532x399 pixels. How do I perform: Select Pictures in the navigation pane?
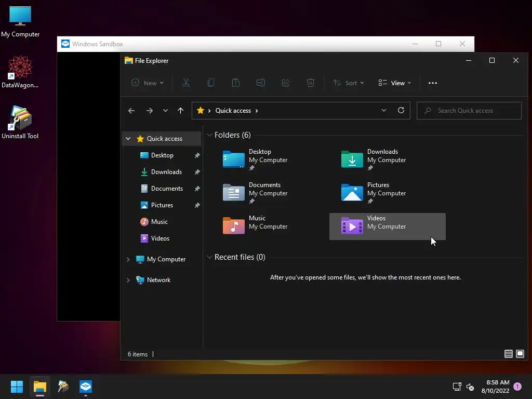pos(162,205)
